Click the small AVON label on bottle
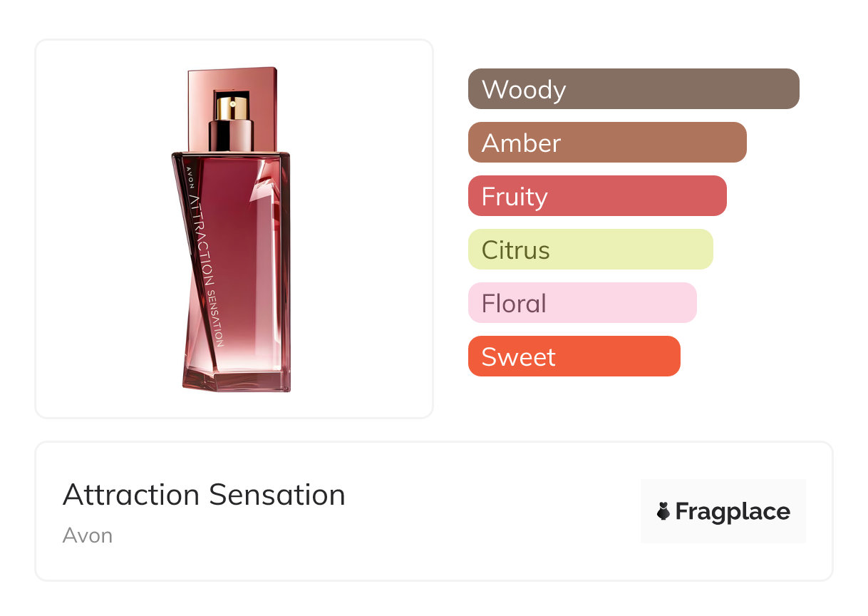The width and height of the screenshot is (868, 616). coord(188,176)
